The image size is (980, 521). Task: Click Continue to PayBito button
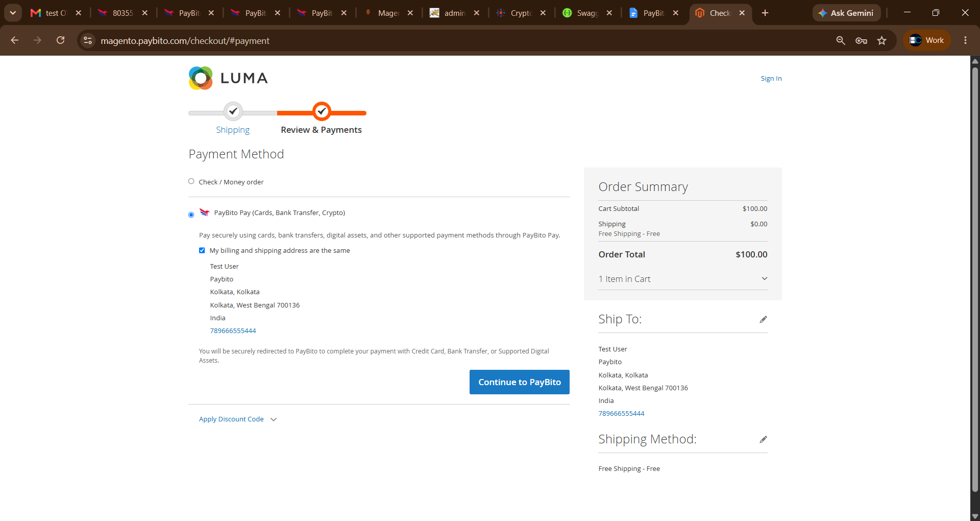[x=520, y=382]
